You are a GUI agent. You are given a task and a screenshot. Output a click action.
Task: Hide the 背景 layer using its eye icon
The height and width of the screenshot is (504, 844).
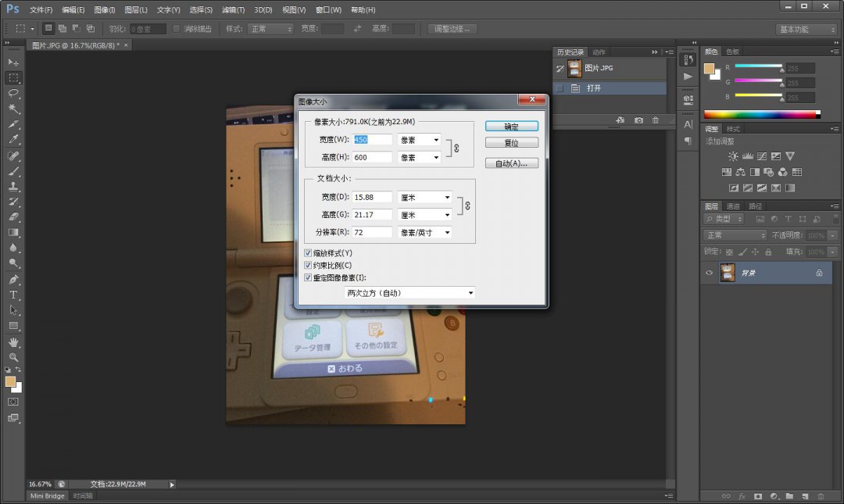pos(709,273)
